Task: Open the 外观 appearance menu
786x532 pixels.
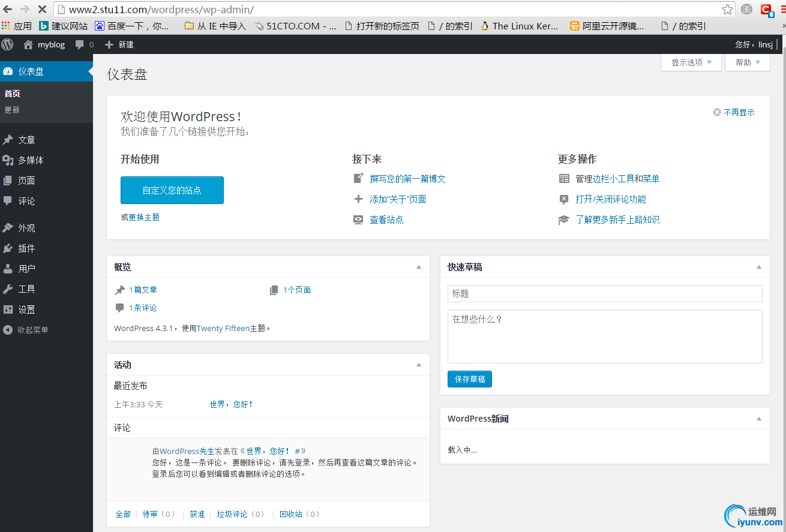Action: pos(46,228)
